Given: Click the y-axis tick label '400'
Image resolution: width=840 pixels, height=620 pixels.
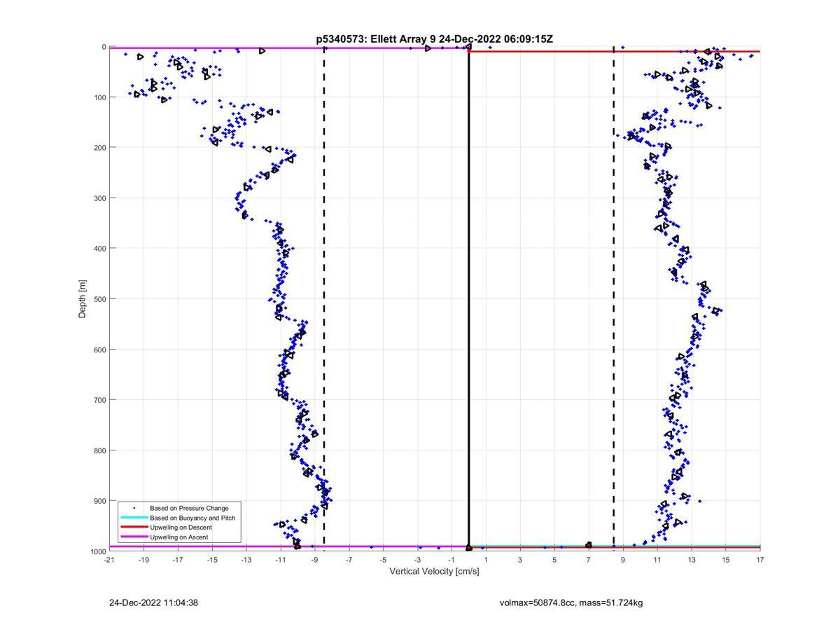Looking at the screenshot, I should 99,249.
